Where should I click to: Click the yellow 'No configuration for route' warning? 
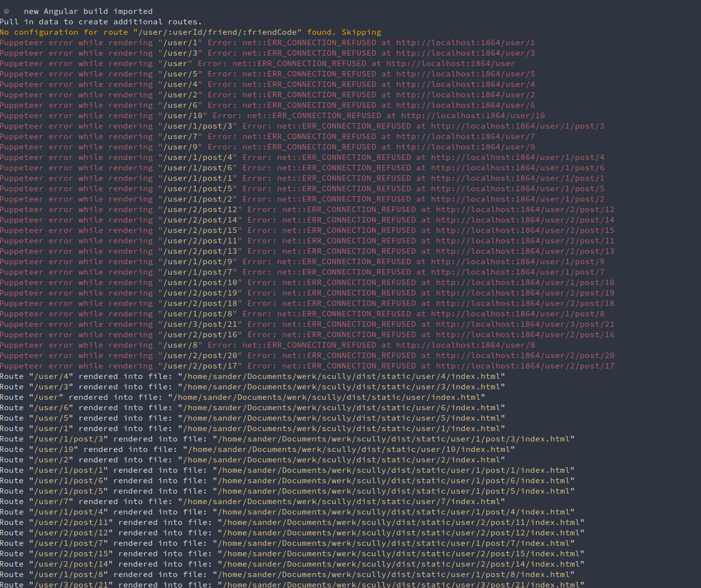(191, 32)
